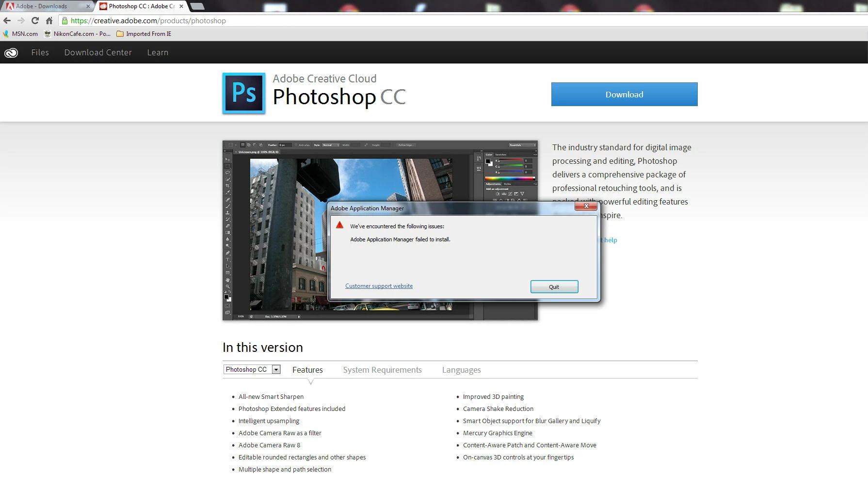Go to the browser home page icon
The width and height of the screenshot is (868, 489).
pyautogui.click(x=49, y=21)
